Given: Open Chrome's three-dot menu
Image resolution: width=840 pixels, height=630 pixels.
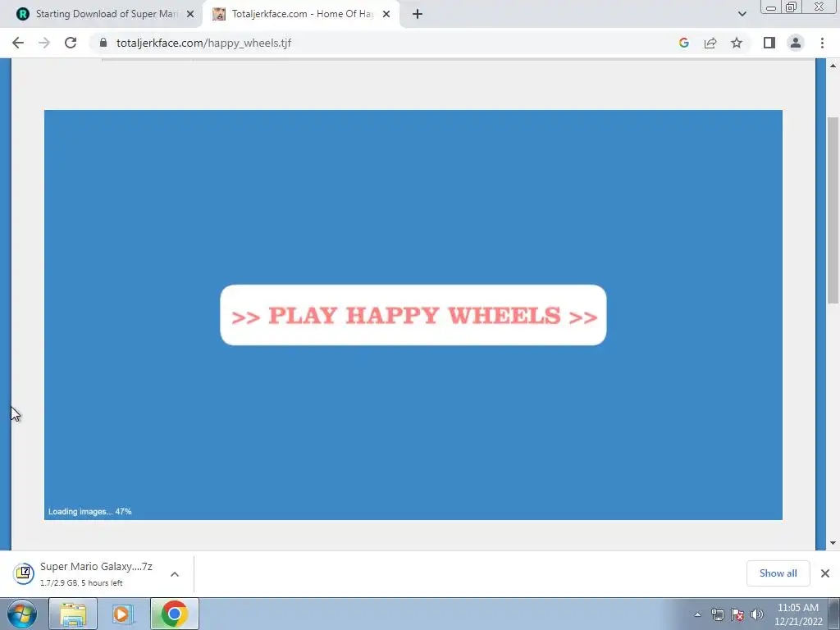Looking at the screenshot, I should pyautogui.click(x=822, y=43).
